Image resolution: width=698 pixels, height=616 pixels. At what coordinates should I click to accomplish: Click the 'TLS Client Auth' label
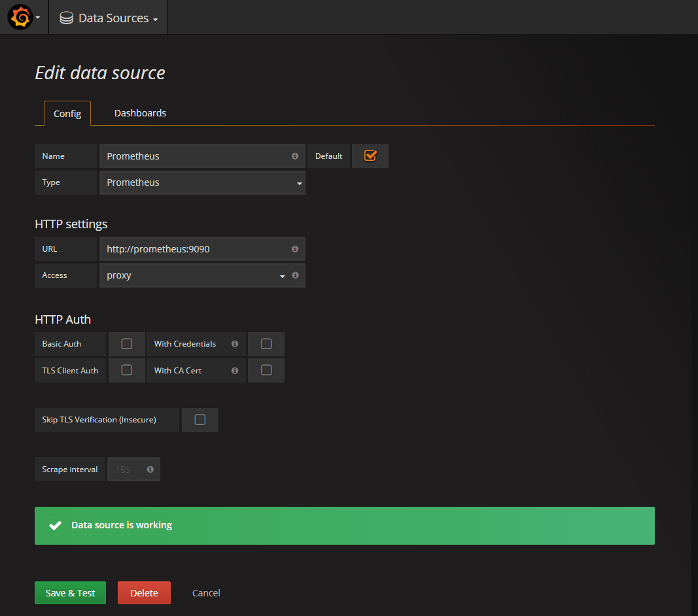pos(70,370)
